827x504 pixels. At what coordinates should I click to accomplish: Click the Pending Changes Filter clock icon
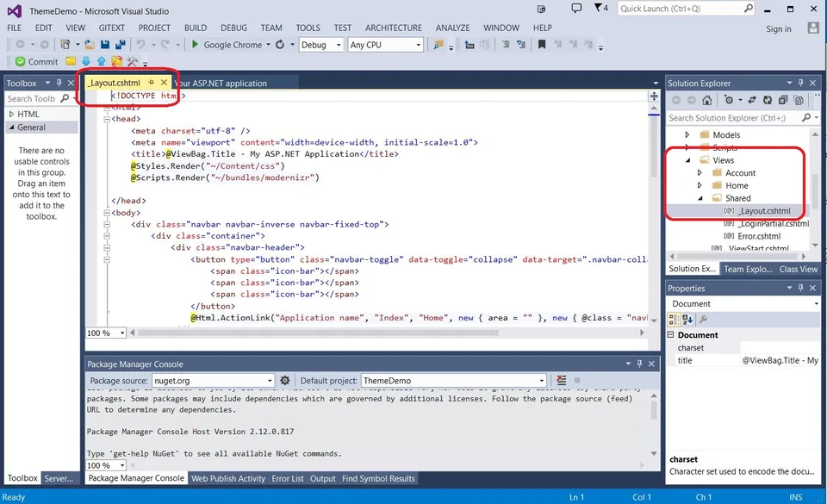[x=729, y=100]
